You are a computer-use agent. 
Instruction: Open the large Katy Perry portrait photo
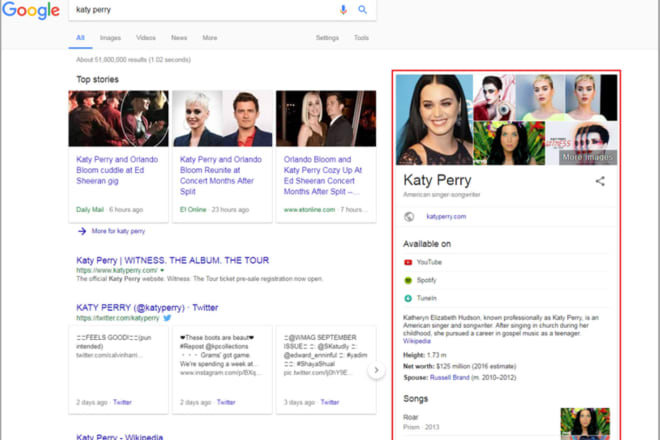point(434,120)
